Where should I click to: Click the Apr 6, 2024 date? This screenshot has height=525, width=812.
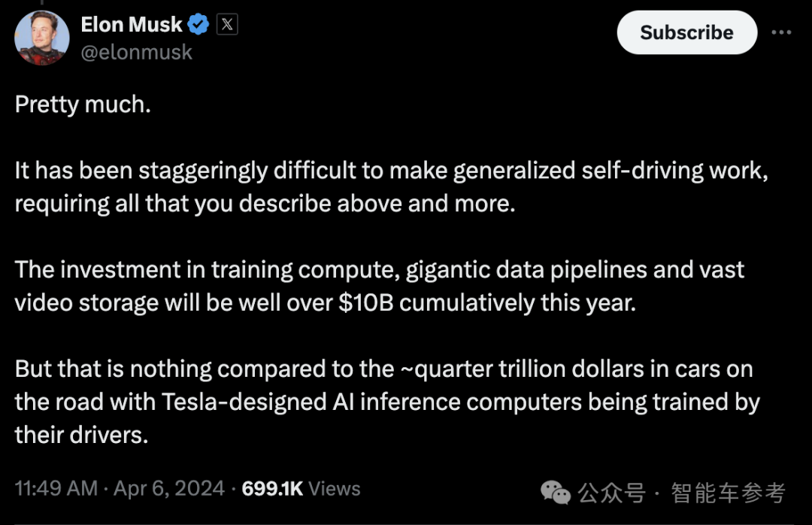tap(169, 488)
